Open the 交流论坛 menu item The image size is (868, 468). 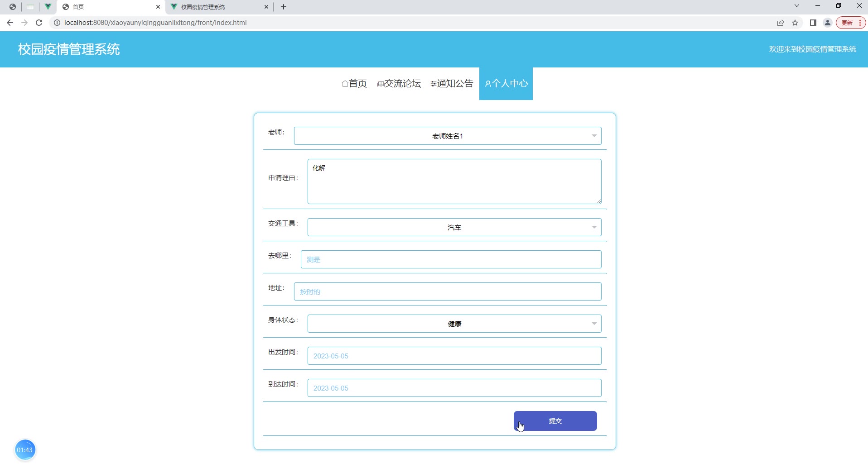click(399, 84)
